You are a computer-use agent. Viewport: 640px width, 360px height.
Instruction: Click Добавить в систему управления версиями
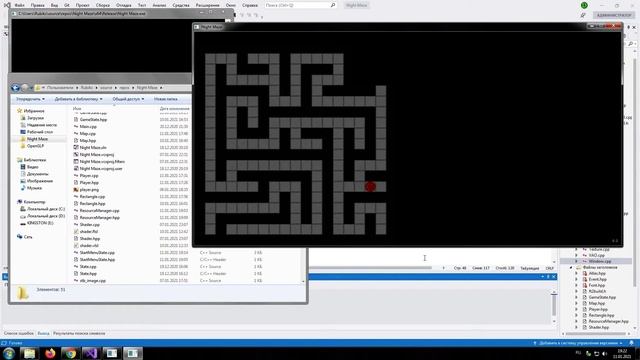point(580,343)
